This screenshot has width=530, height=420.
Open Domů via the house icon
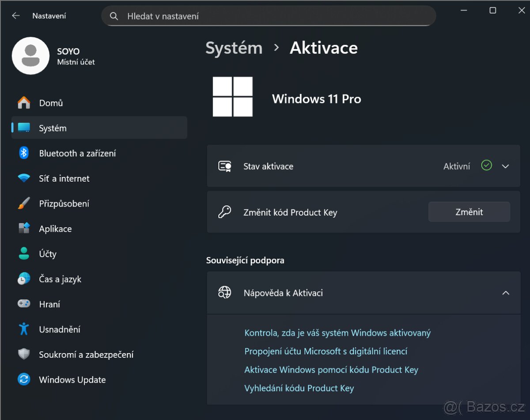tap(24, 103)
